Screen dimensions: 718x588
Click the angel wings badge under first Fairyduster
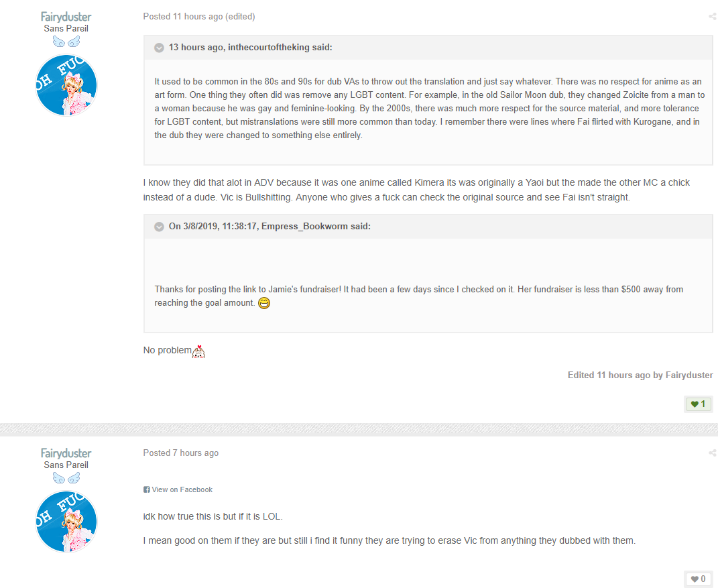(66, 42)
